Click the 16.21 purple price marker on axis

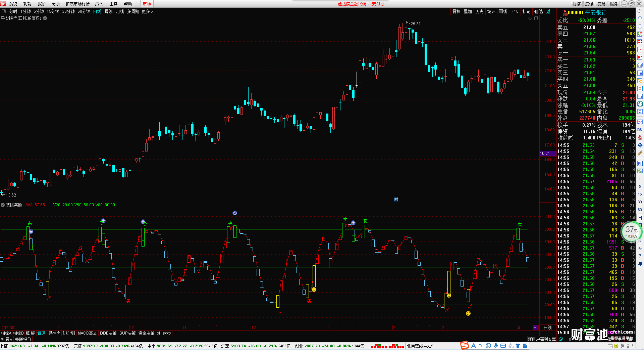coord(548,153)
